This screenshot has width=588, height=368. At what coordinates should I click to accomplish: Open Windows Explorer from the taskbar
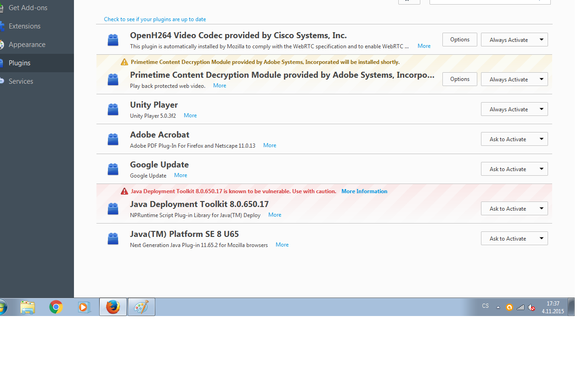pos(28,307)
